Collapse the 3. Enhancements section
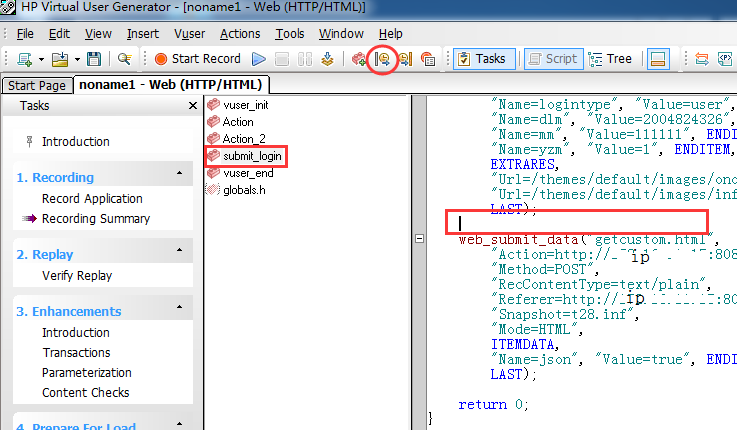 pyautogui.click(x=180, y=307)
